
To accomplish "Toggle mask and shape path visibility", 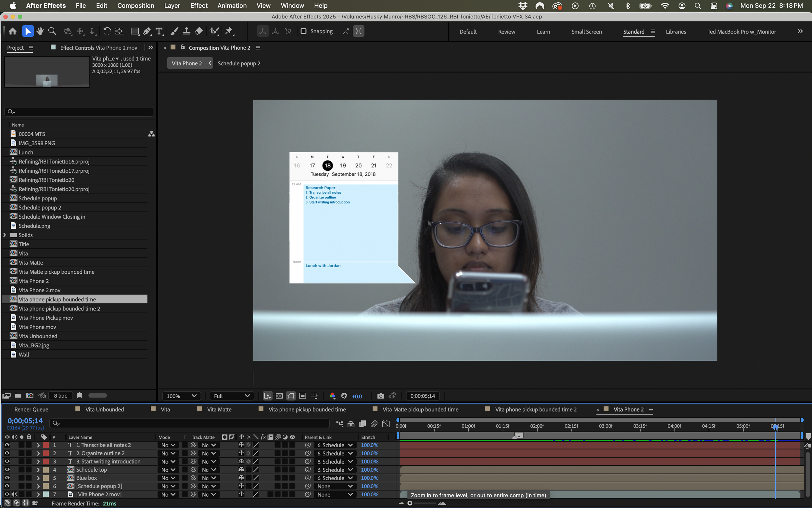I will pos(291,396).
